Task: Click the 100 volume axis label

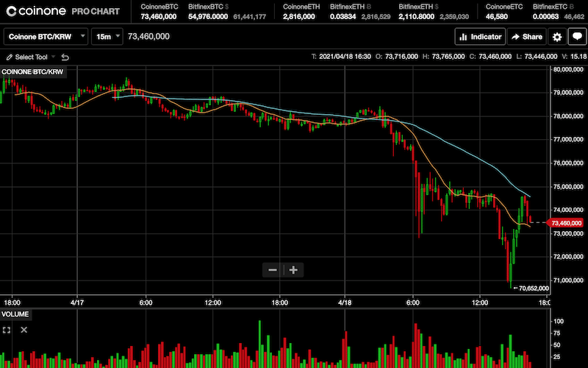Action: click(x=559, y=322)
